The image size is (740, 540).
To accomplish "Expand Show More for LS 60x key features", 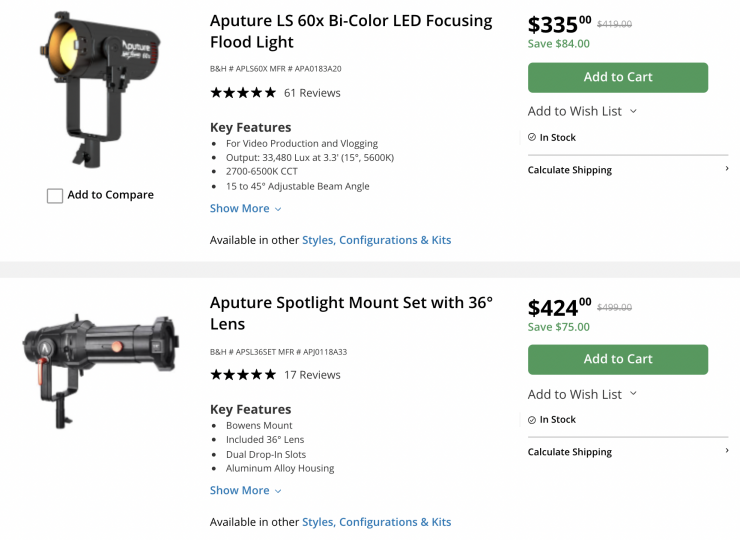I will click(245, 208).
